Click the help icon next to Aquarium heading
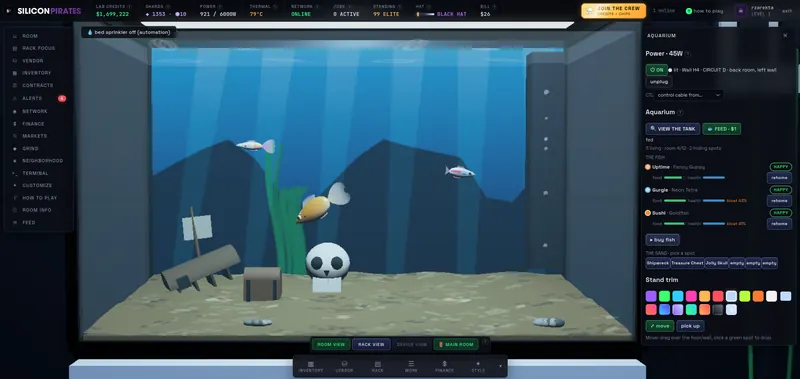The width and height of the screenshot is (800, 379). 680,112
